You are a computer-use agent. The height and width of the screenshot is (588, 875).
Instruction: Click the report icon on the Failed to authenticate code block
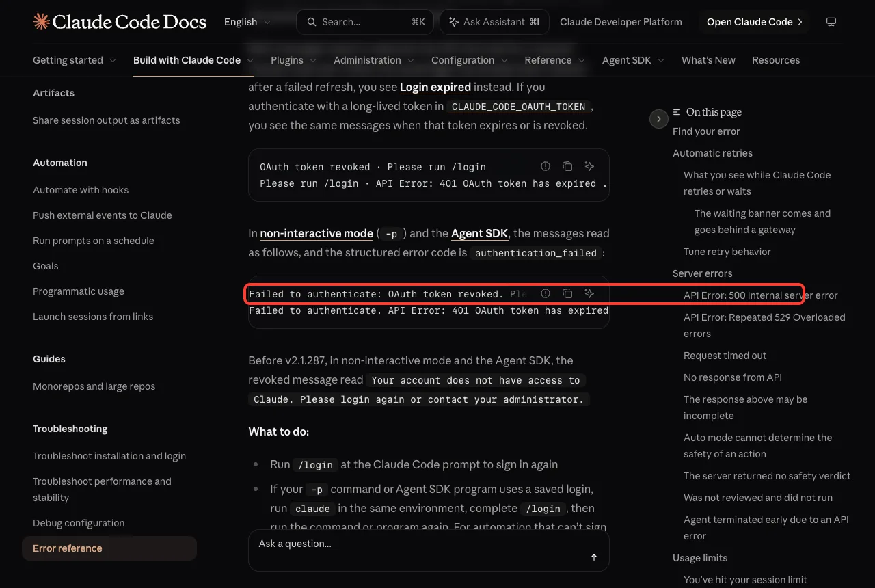[x=546, y=293]
